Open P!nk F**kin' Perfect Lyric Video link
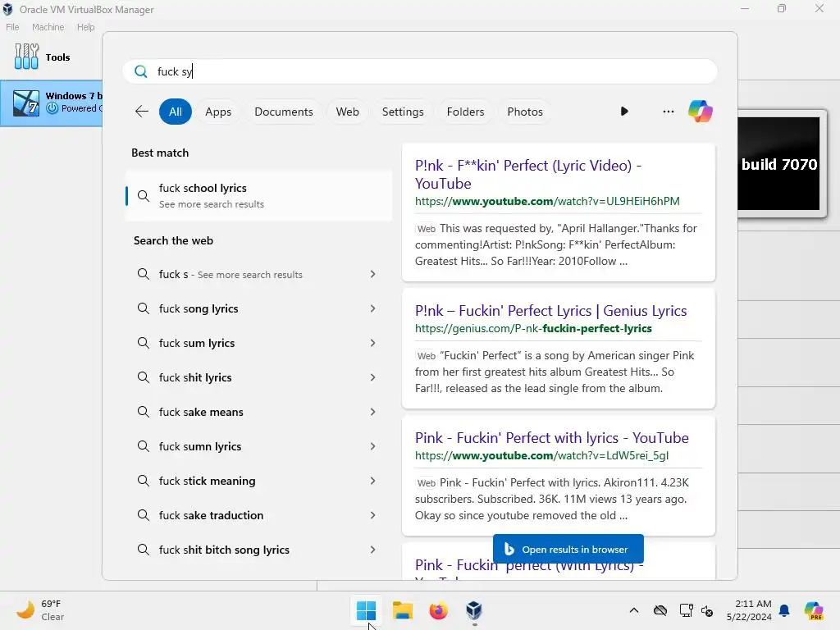Image resolution: width=840 pixels, height=630 pixels. (x=528, y=174)
